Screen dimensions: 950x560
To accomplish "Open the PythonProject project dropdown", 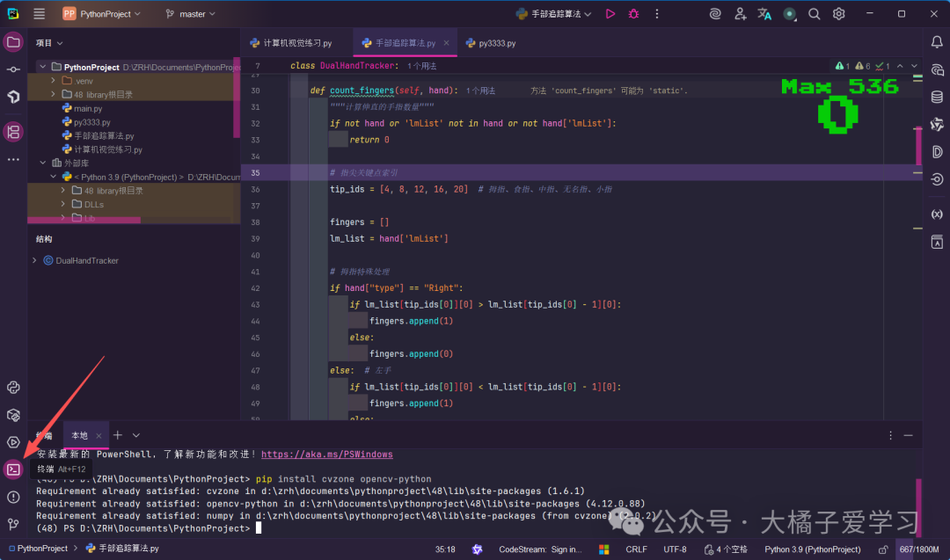I will [102, 14].
